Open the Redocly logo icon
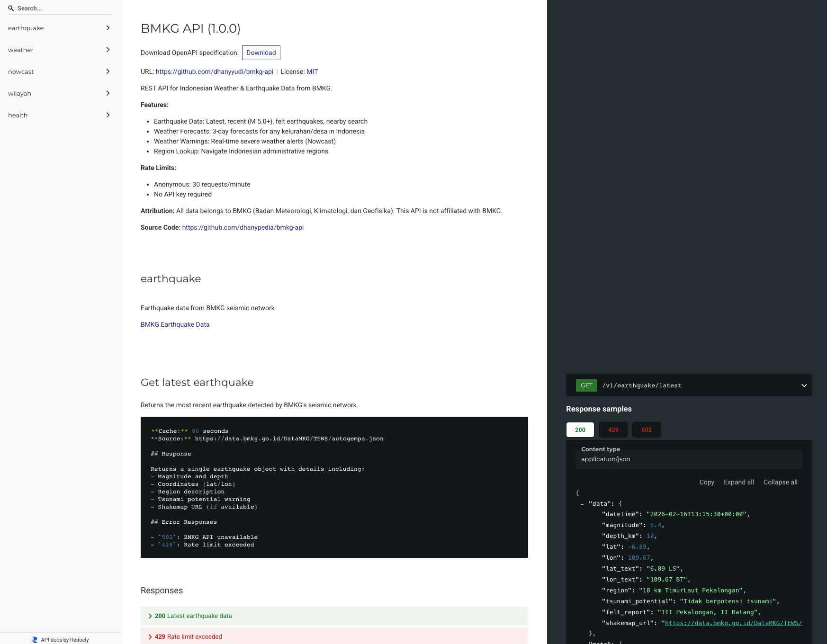827x644 pixels. 35,640
